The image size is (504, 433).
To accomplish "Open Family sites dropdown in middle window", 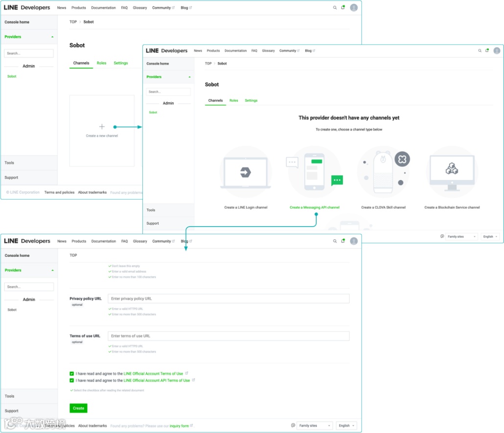I will [461, 237].
